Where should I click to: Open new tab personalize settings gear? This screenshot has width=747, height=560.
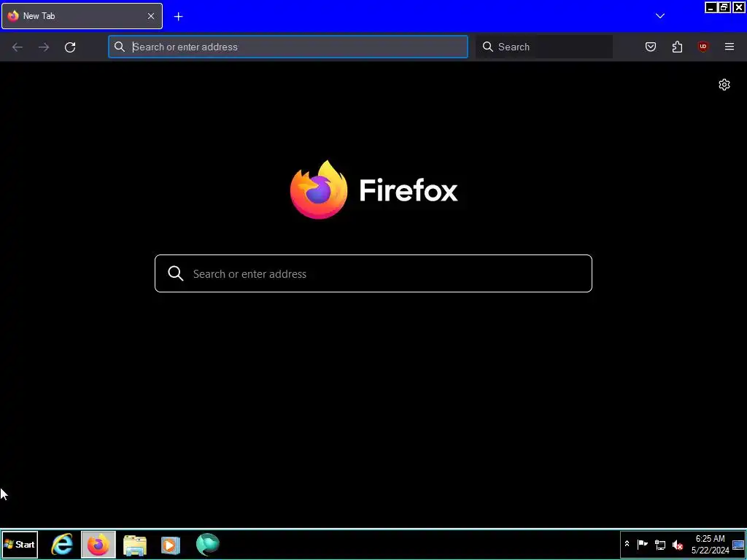pos(724,85)
